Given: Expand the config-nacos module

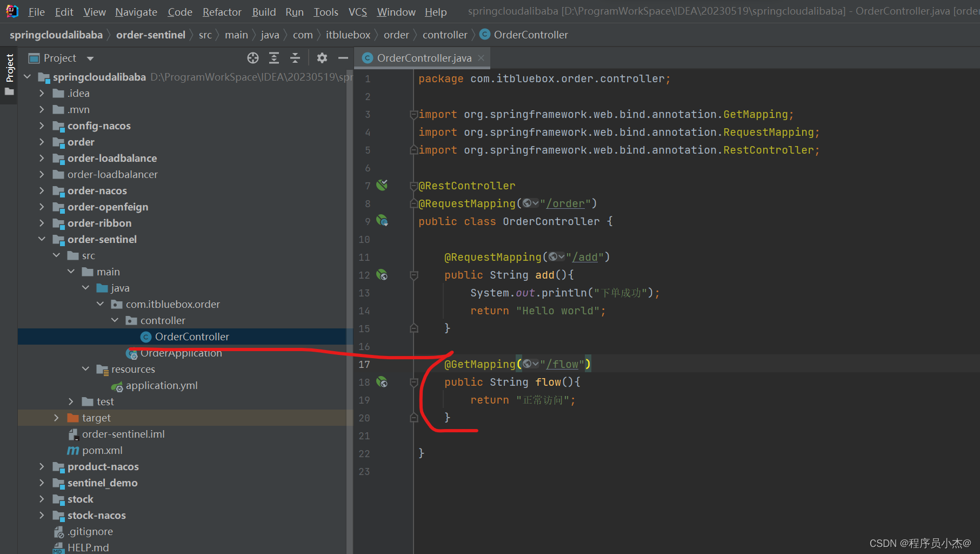Looking at the screenshot, I should (x=42, y=126).
